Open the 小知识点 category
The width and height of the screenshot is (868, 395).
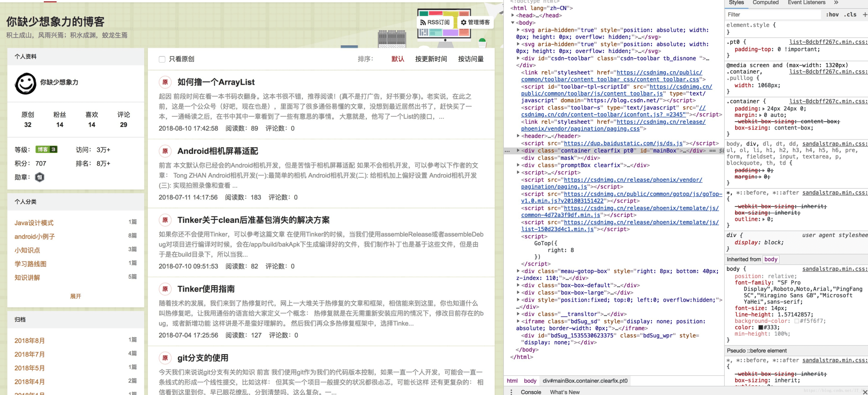(x=27, y=250)
